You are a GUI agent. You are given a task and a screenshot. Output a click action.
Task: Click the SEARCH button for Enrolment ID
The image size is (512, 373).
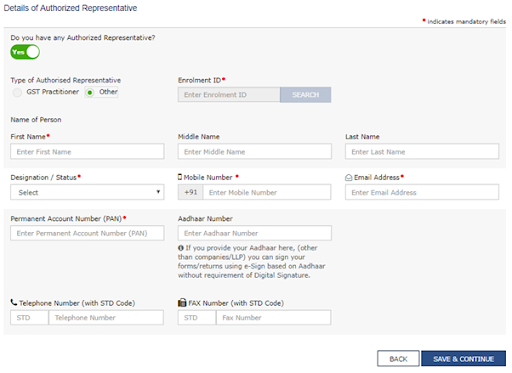click(x=306, y=95)
